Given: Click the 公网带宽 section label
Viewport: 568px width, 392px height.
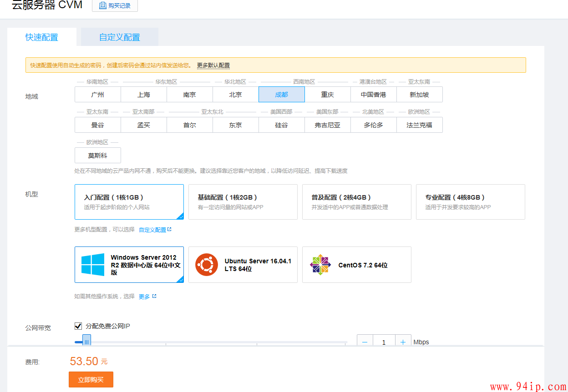Looking at the screenshot, I should tap(38, 328).
